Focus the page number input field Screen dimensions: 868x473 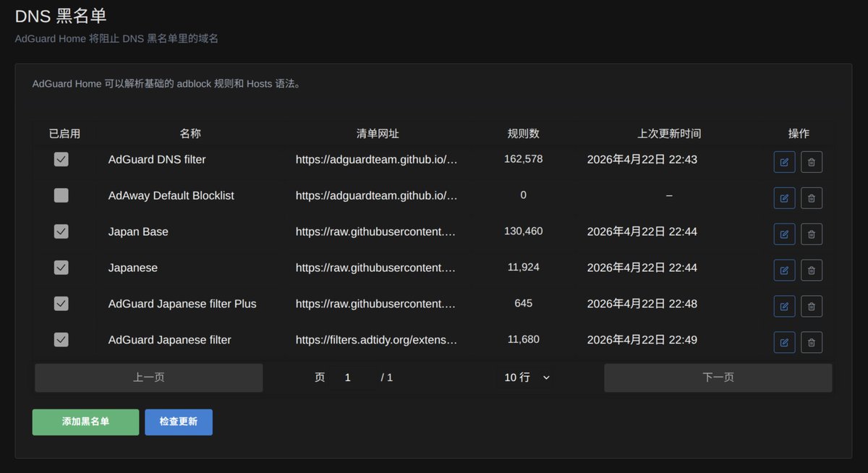click(352, 378)
